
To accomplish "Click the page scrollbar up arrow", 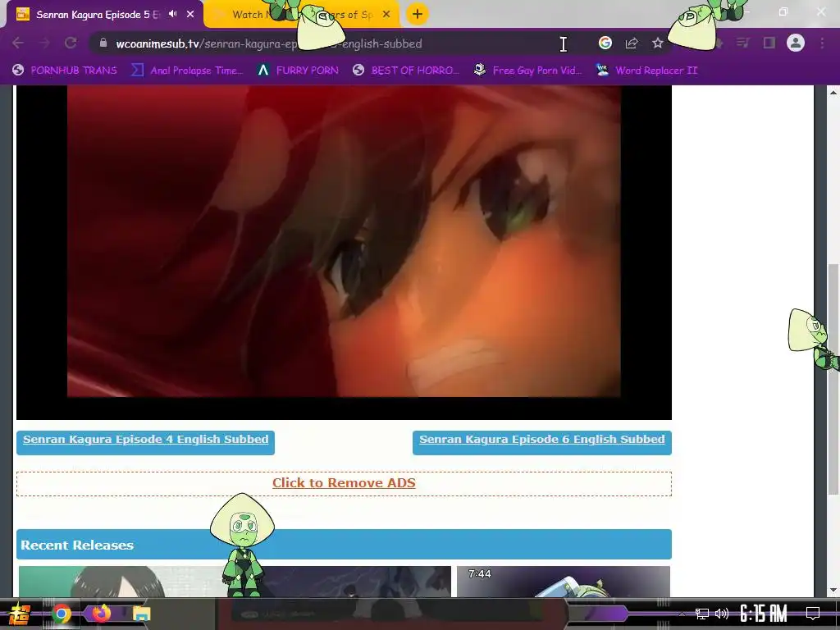I will pyautogui.click(x=833, y=93).
